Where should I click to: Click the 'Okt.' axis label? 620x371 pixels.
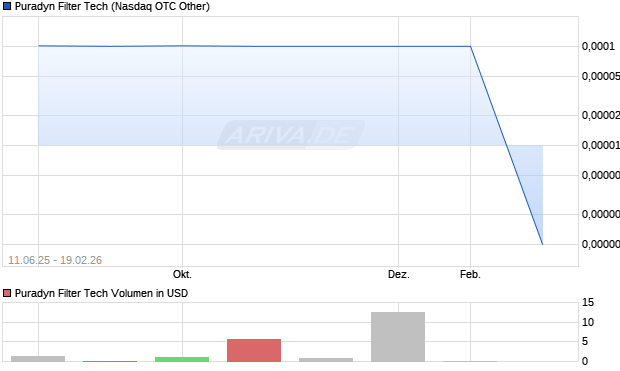click(182, 274)
